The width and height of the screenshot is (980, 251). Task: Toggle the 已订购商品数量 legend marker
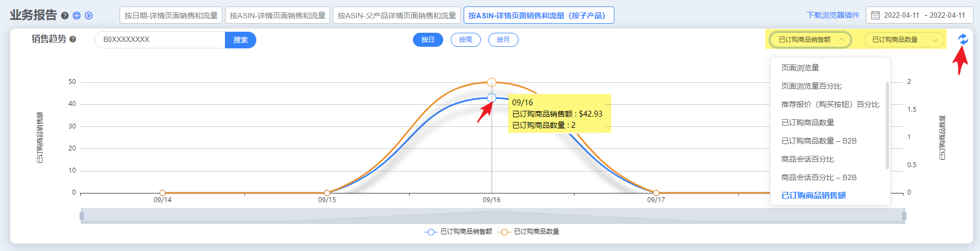[x=505, y=232]
